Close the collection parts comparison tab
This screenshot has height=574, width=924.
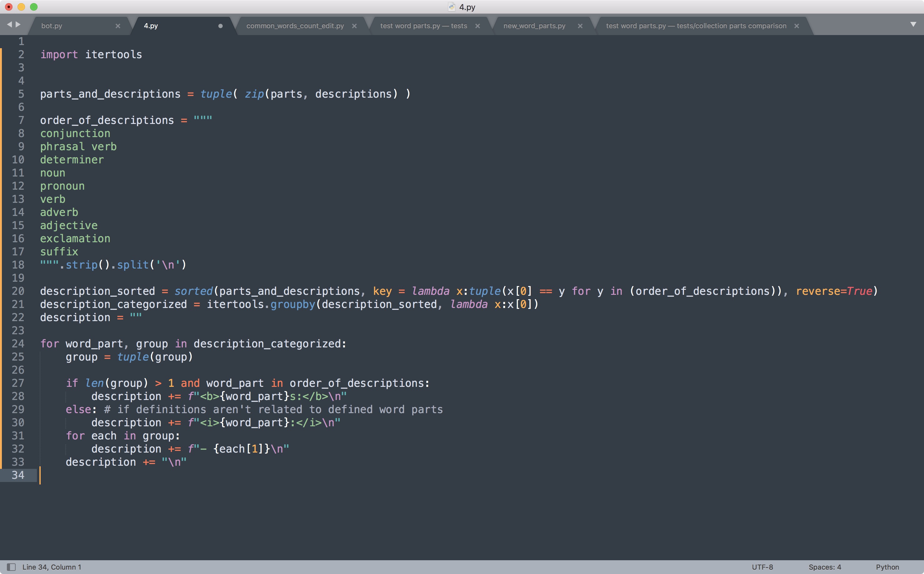point(796,26)
